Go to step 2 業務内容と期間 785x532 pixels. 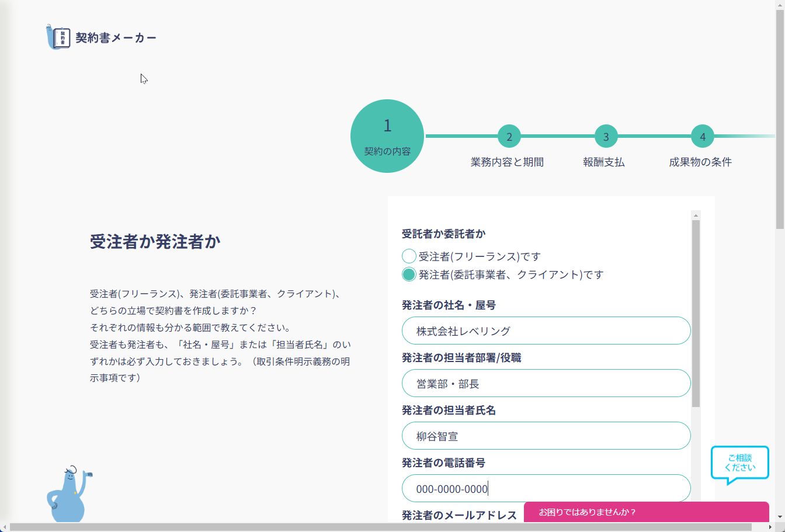[x=509, y=137]
